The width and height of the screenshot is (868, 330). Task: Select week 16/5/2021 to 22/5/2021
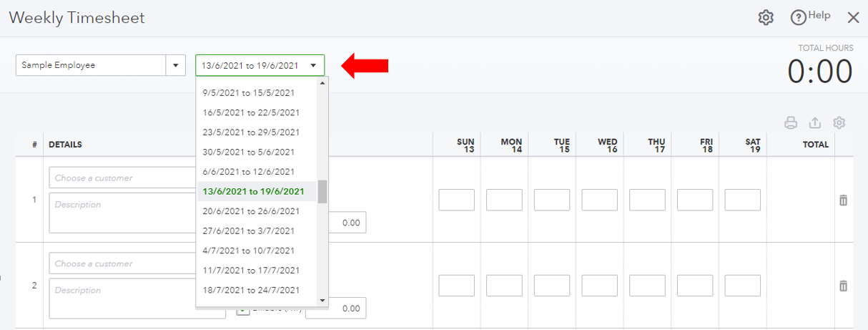pos(251,112)
